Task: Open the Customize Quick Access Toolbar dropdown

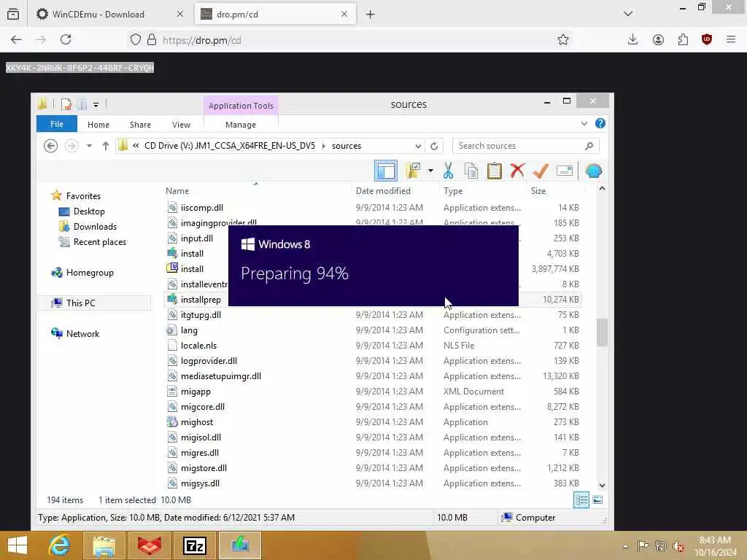Action: click(x=96, y=104)
